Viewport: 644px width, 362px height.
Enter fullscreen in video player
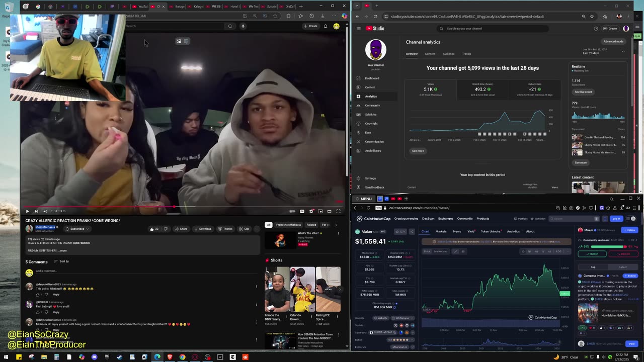pos(338,211)
